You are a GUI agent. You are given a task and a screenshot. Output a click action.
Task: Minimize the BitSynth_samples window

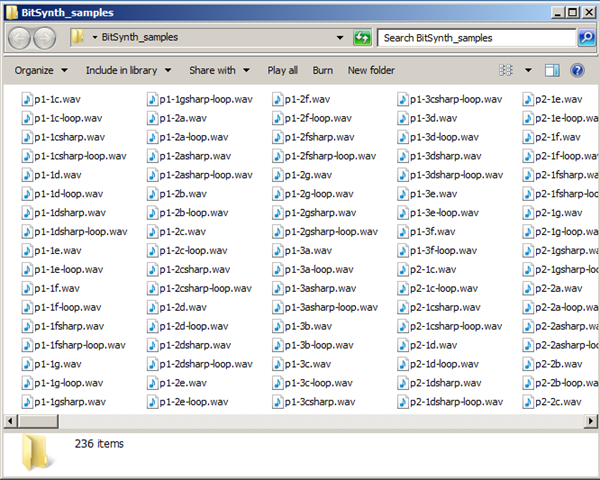click(558, 13)
